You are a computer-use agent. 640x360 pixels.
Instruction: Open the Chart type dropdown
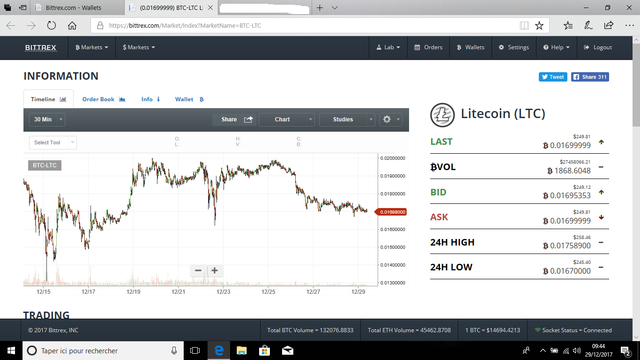[287, 119]
